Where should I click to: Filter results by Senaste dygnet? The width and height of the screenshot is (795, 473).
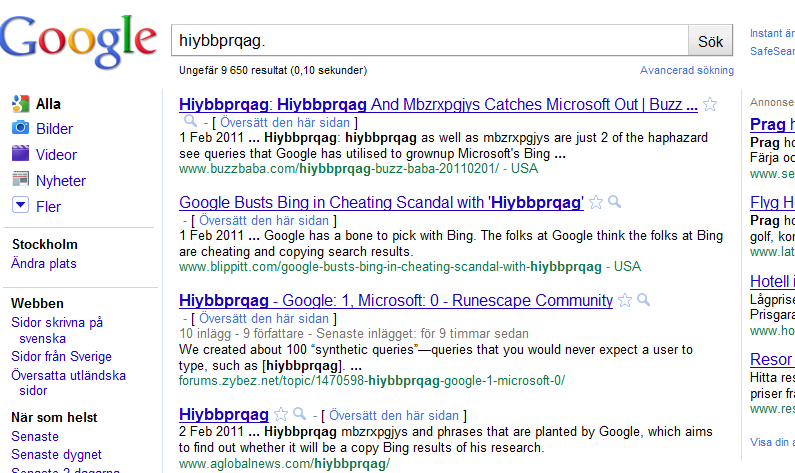coord(56,454)
